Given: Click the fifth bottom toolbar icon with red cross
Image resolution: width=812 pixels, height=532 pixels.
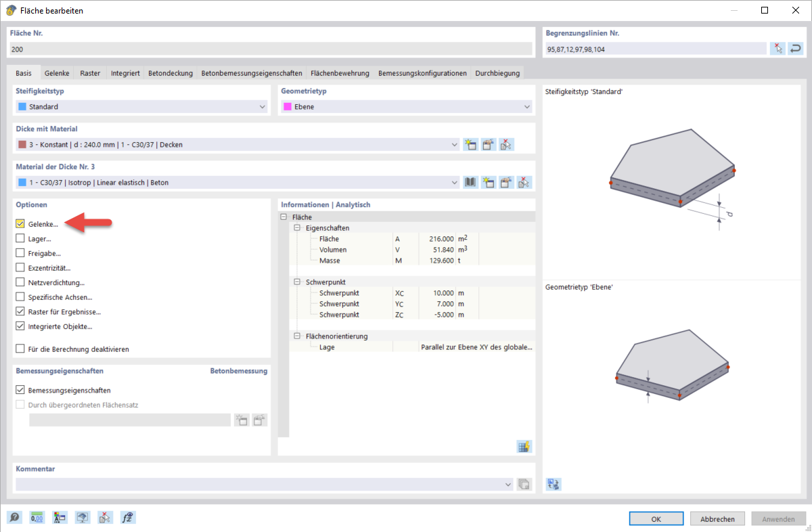Looking at the screenshot, I should point(106,517).
